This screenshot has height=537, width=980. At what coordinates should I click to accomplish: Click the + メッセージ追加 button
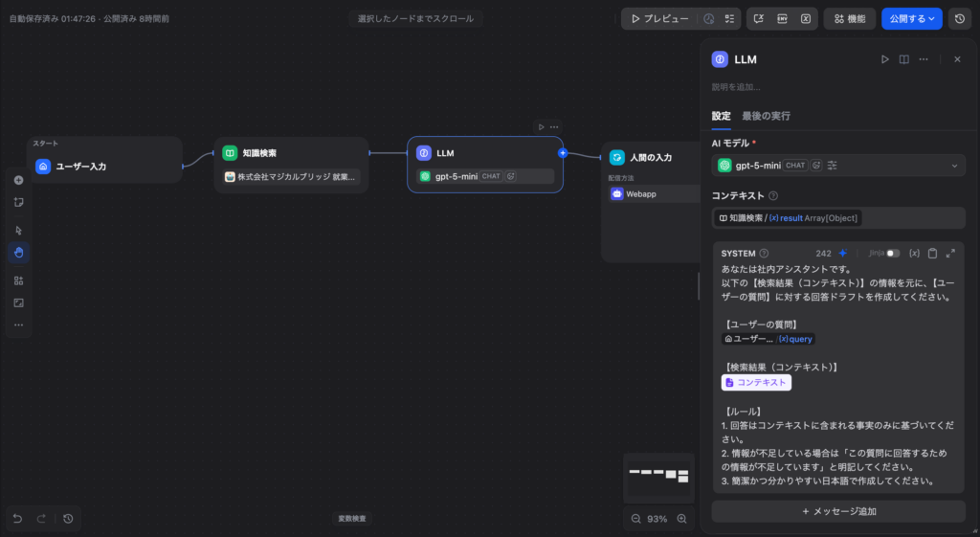[x=838, y=511]
